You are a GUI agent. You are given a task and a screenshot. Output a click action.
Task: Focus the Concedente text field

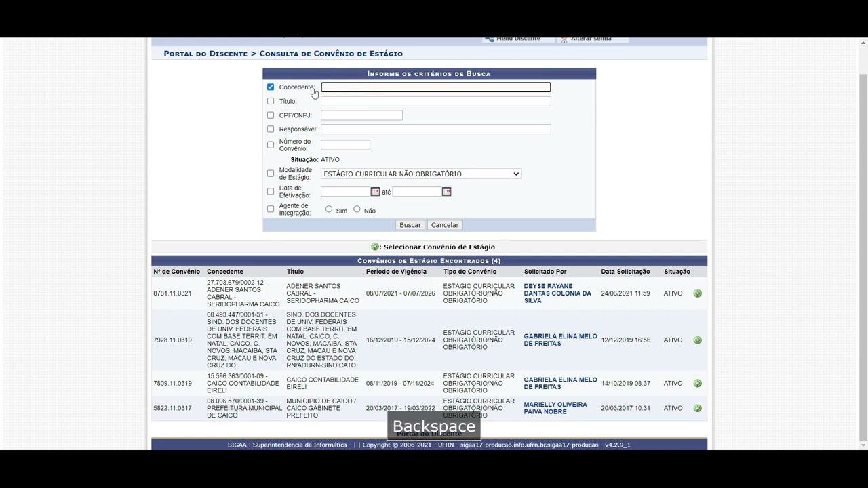tap(436, 87)
